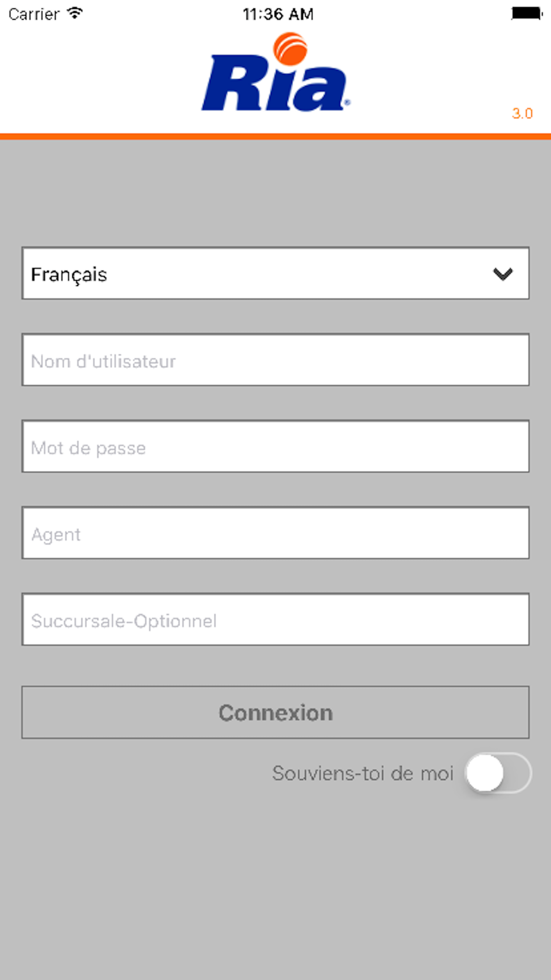This screenshot has height=980, width=551.
Task: Tap the Souviens-toi de moi label
Action: (x=363, y=773)
